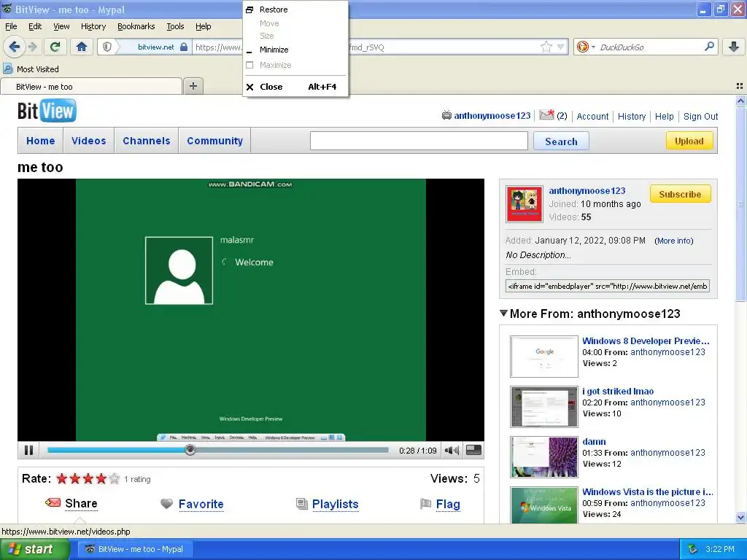Choose Restore from the window menu

[295, 9]
